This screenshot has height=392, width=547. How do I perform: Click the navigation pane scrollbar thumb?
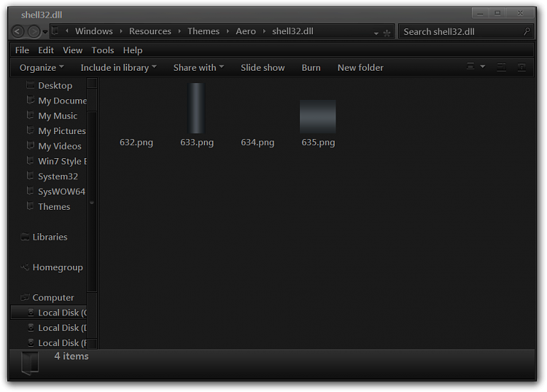(92, 202)
